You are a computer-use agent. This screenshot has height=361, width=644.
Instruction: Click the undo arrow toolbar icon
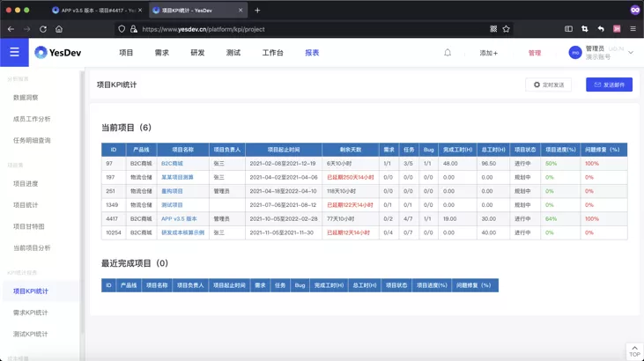click(x=601, y=29)
